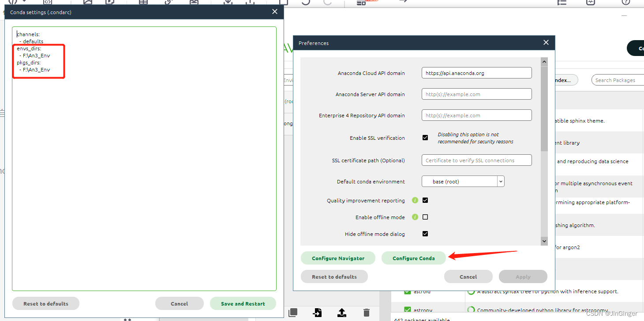Viewport: 644px width, 321px height.
Task: Click the Preferences vertical scrollbar thumb
Action: point(544,108)
